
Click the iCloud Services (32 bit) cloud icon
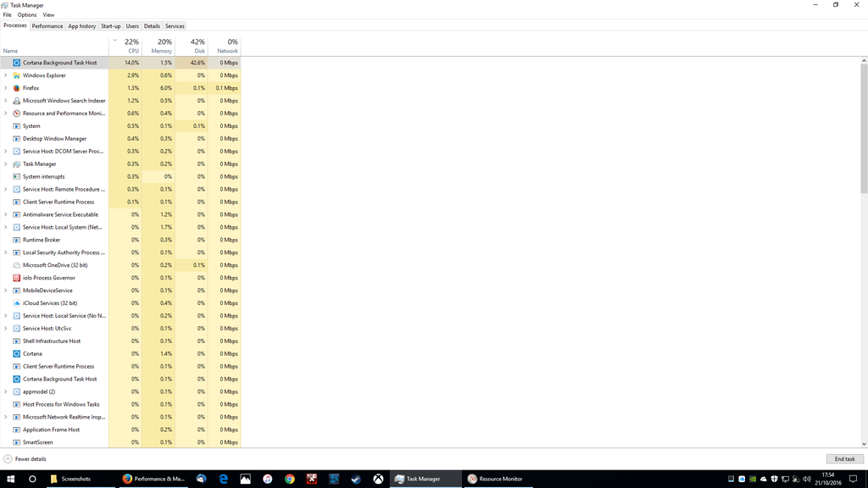(17, 303)
